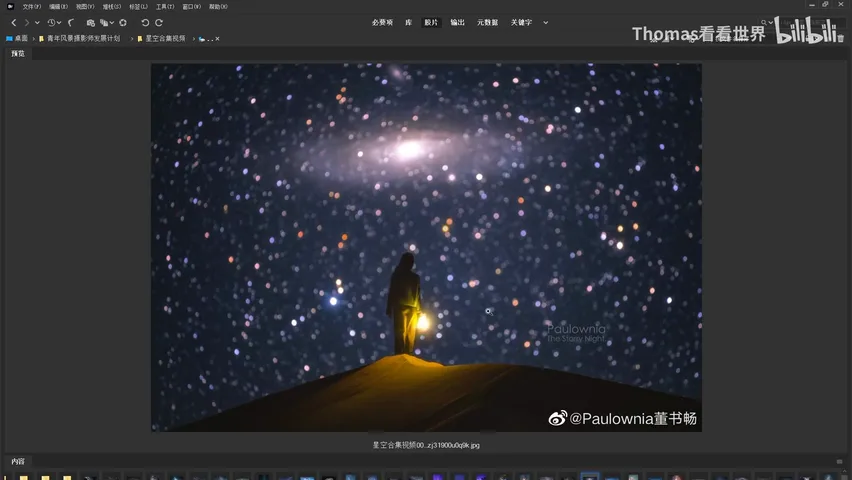852x480 pixels.
Task: Expand the arrow after 青年风景摄影师发展计划 in the path
Action: click(131, 39)
